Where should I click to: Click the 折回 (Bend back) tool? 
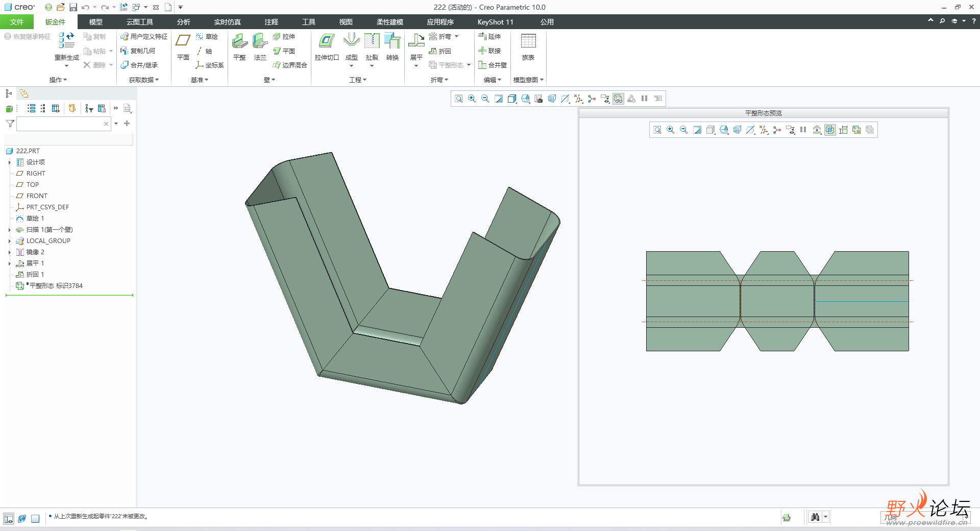pyautogui.click(x=440, y=51)
